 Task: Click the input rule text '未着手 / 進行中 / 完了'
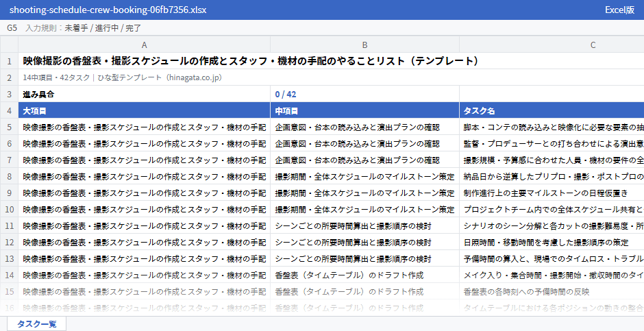click(x=103, y=28)
